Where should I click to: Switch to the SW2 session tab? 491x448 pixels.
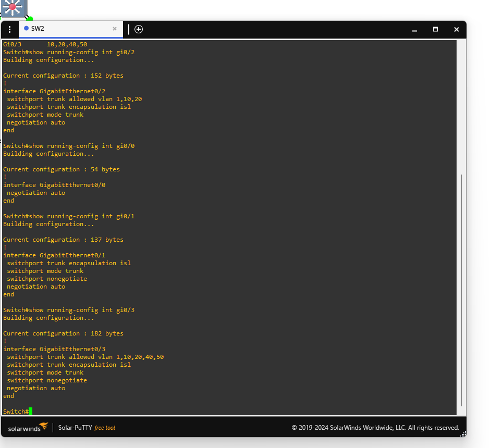coord(71,29)
